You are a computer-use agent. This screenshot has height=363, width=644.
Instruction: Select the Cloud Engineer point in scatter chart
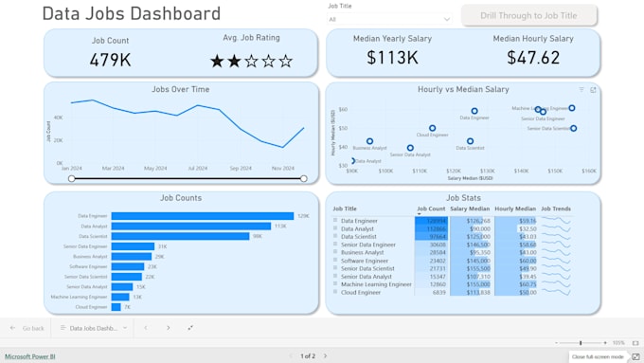coord(432,128)
